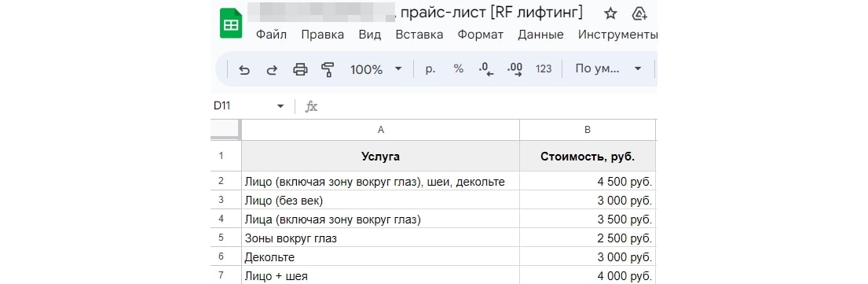868x284 pixels.
Task: Open the Формат menu
Action: click(481, 35)
